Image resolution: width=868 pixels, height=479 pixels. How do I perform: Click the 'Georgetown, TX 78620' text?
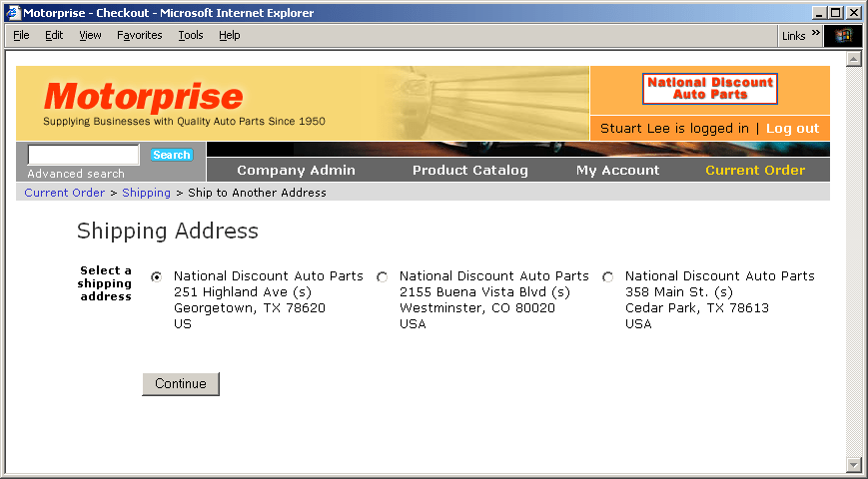click(250, 308)
